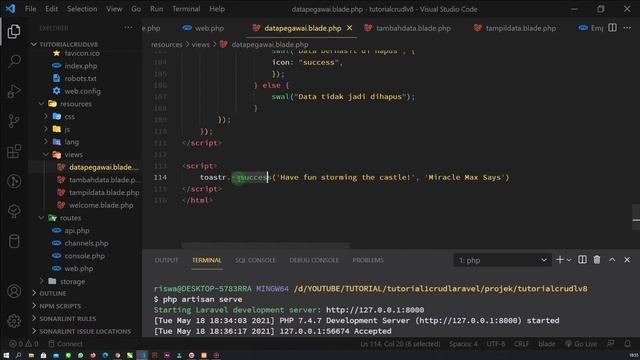This screenshot has width=640, height=360.
Task: Click the views breadcrumb segment
Action: pos(200,44)
